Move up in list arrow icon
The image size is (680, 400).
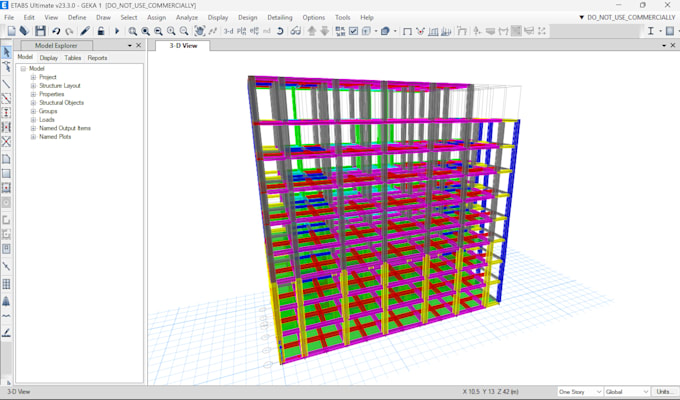tap(312, 31)
